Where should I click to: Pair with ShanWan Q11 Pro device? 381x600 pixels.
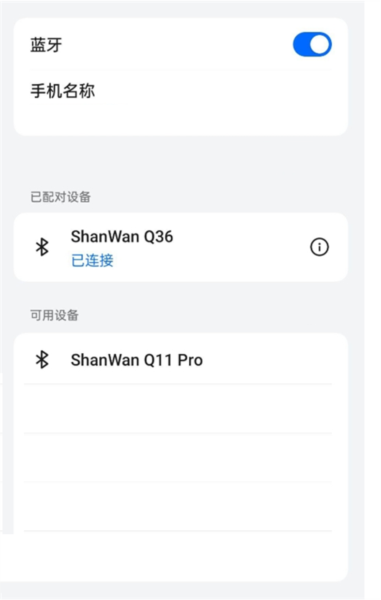coord(181,359)
